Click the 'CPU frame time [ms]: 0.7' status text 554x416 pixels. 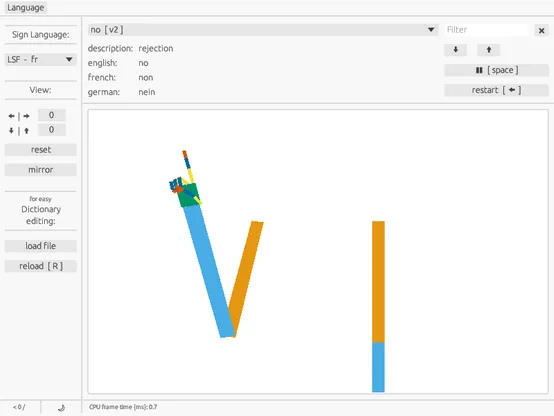(x=123, y=407)
